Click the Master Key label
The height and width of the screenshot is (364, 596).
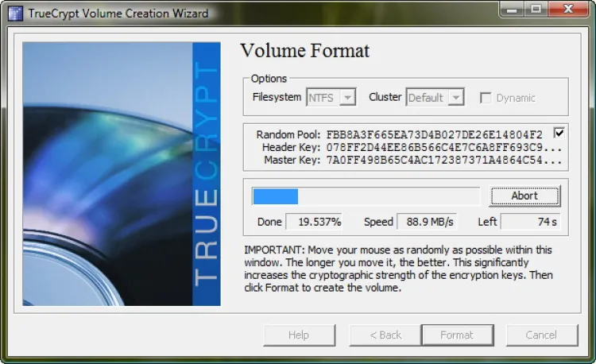(292, 161)
